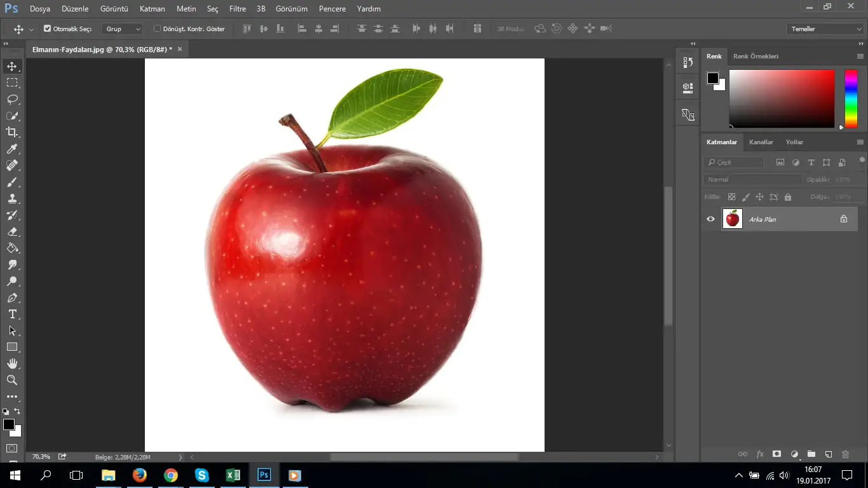Click the delete layer trash icon
The width and height of the screenshot is (868, 488).
point(845,454)
